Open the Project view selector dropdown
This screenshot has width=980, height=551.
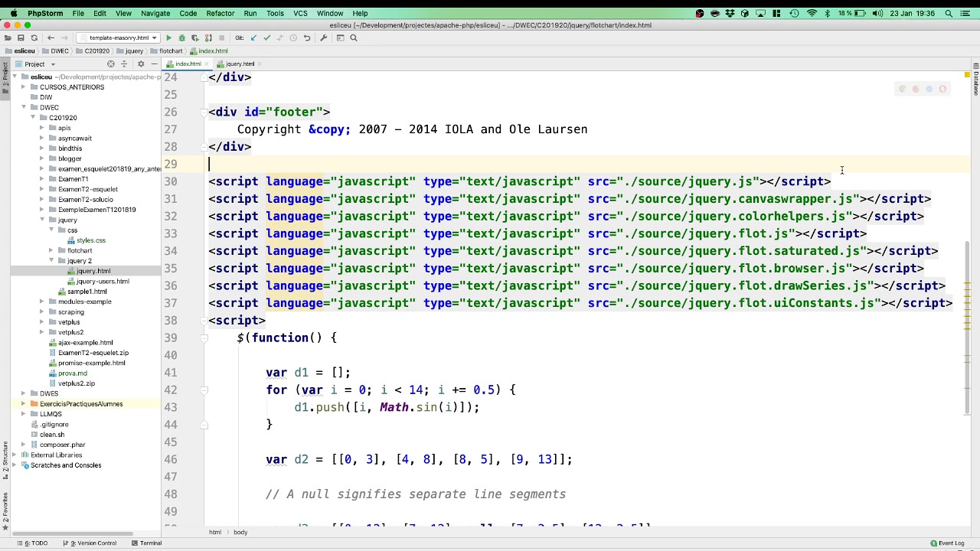coord(34,64)
